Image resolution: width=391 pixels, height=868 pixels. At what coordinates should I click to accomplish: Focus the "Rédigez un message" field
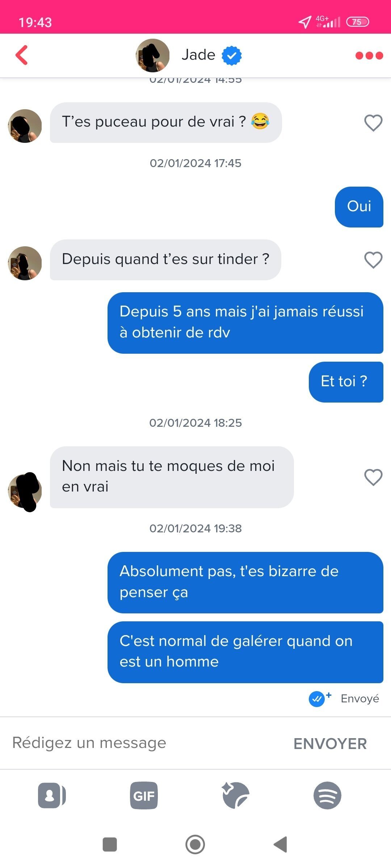pyautogui.click(x=145, y=743)
